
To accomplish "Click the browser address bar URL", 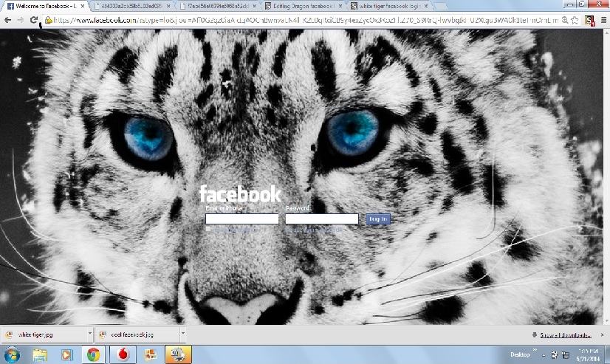I will [306, 20].
